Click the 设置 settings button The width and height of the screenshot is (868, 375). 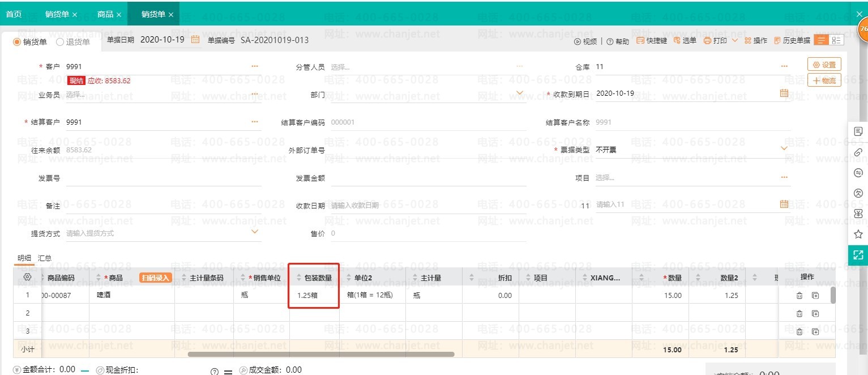click(x=824, y=65)
